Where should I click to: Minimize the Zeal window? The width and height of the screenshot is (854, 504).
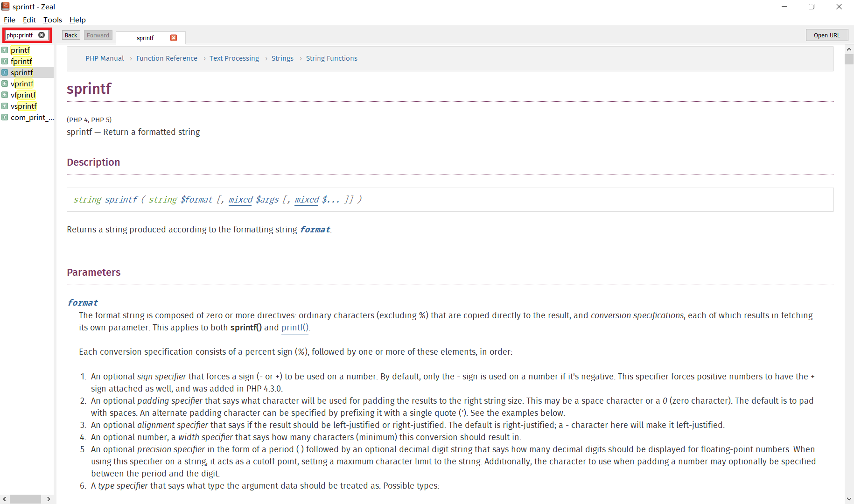[784, 7]
